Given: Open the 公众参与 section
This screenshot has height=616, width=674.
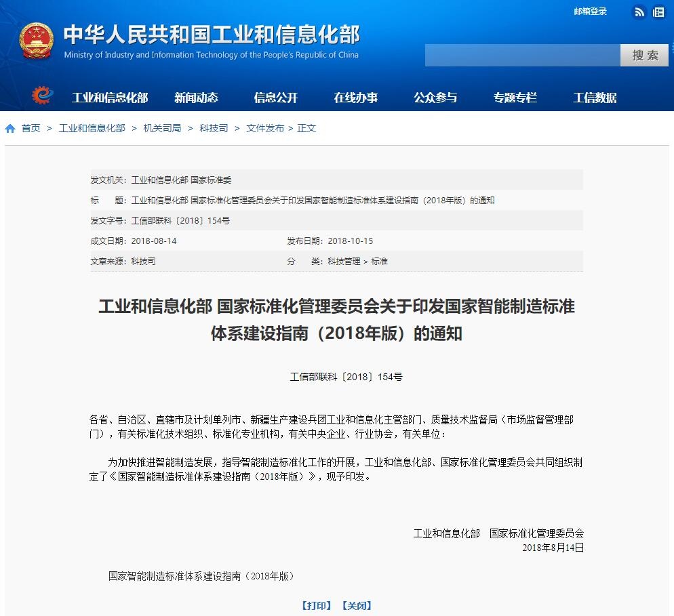Looking at the screenshot, I should (436, 98).
